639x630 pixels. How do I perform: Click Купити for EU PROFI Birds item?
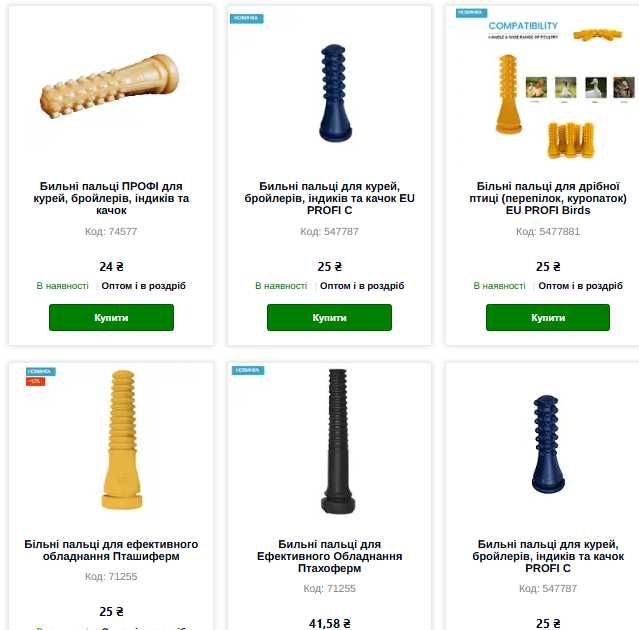pos(548,317)
